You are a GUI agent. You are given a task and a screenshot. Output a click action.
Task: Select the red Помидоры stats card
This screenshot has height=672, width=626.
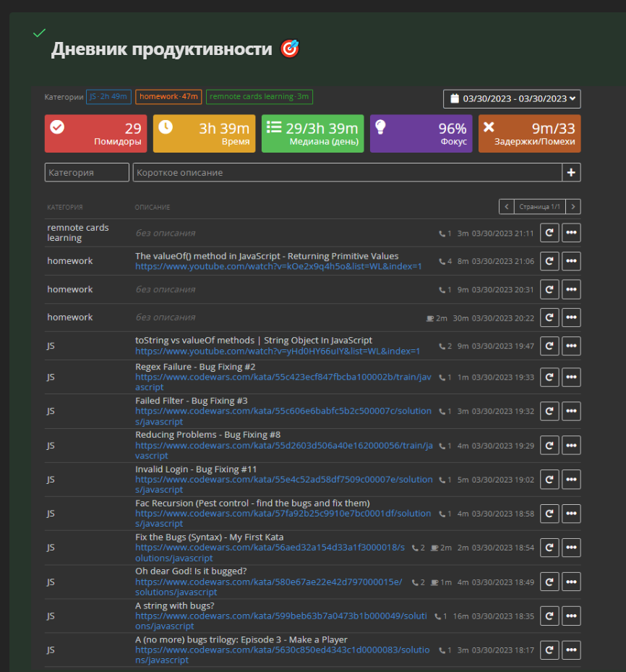[95, 134]
